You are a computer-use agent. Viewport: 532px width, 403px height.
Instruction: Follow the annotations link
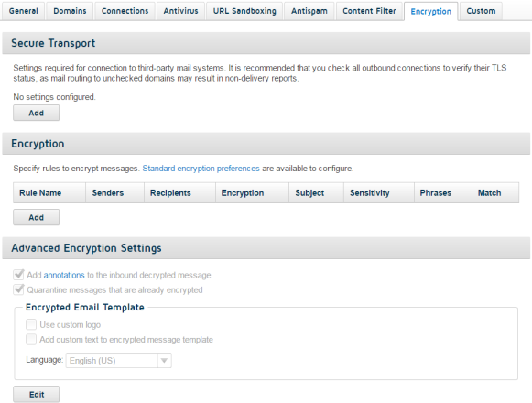point(64,275)
